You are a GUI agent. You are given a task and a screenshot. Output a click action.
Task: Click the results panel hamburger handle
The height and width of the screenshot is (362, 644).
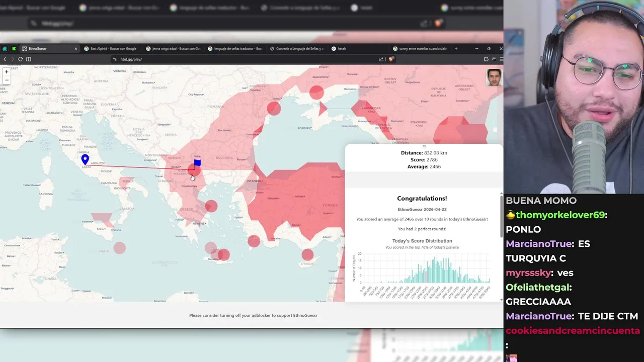click(x=424, y=147)
